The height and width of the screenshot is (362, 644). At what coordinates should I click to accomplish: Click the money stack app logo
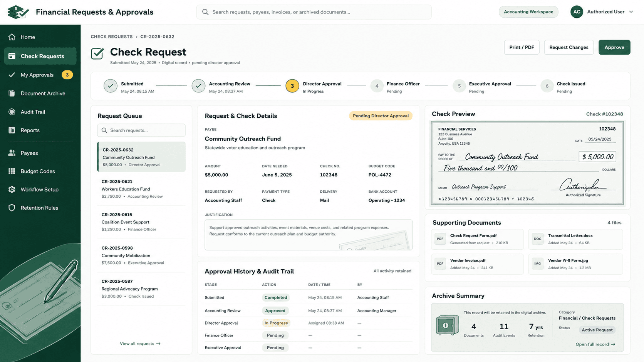point(18,12)
